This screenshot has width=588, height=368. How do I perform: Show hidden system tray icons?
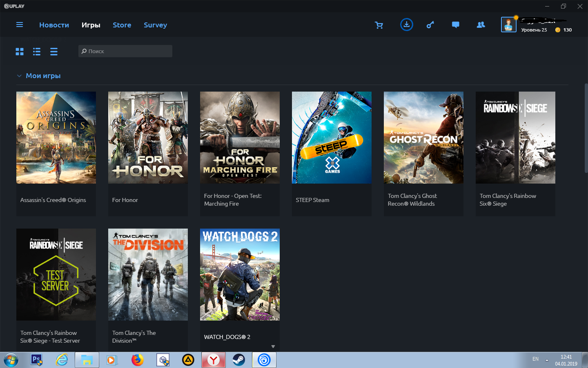click(547, 360)
